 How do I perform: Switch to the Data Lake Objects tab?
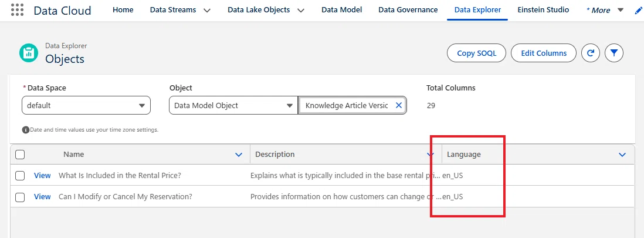tap(259, 10)
